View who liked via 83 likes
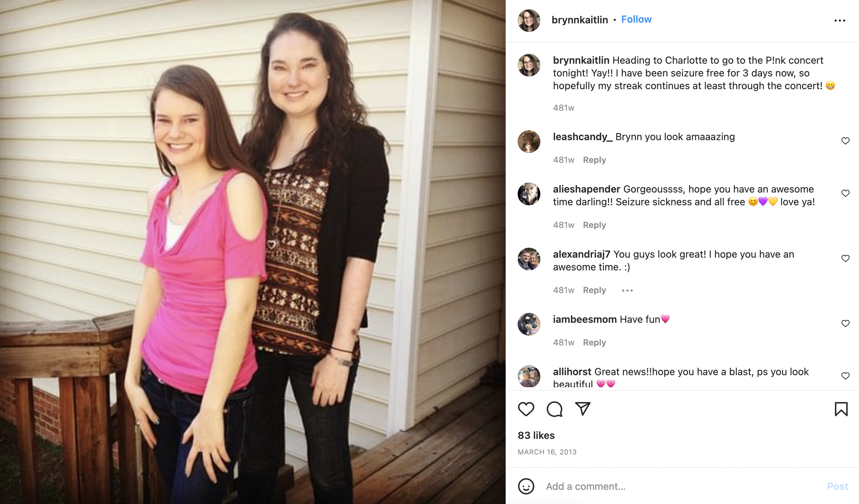The width and height of the screenshot is (859, 504). click(536, 435)
